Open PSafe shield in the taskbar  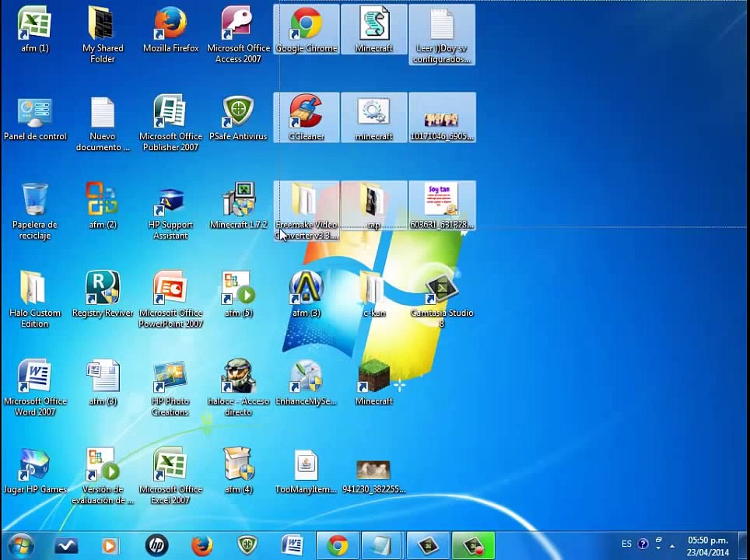click(x=247, y=545)
